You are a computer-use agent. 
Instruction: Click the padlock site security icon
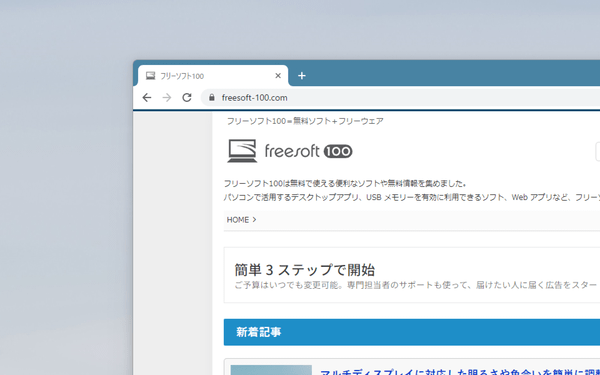tap(212, 98)
